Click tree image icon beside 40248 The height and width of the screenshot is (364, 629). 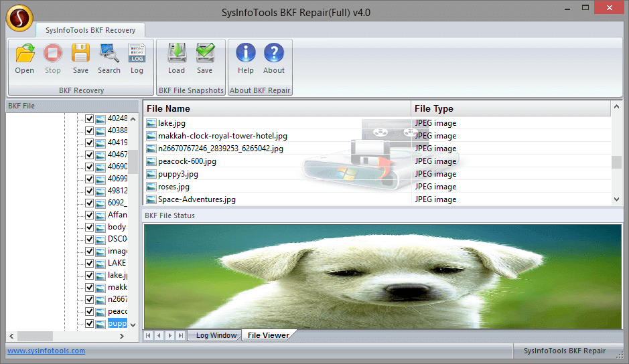(100, 119)
